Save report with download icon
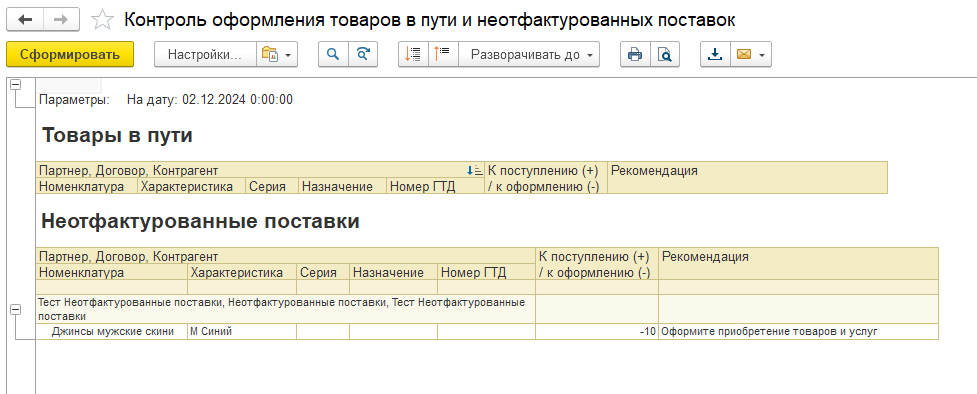 (x=715, y=54)
